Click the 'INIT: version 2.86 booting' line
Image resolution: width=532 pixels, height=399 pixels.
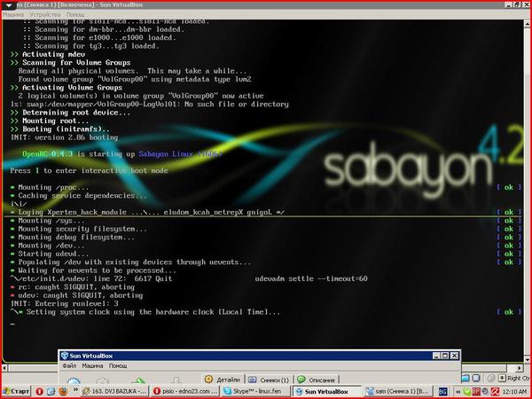click(x=65, y=137)
